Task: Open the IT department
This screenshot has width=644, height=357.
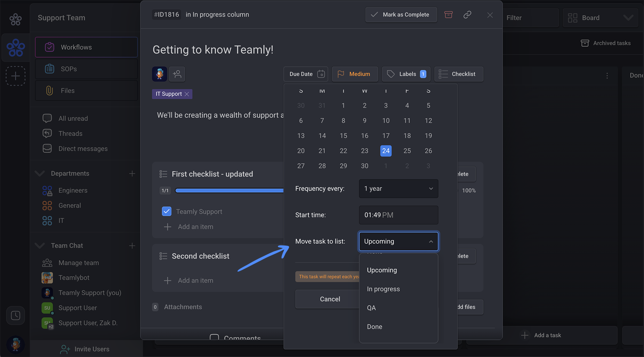Action: click(x=61, y=221)
